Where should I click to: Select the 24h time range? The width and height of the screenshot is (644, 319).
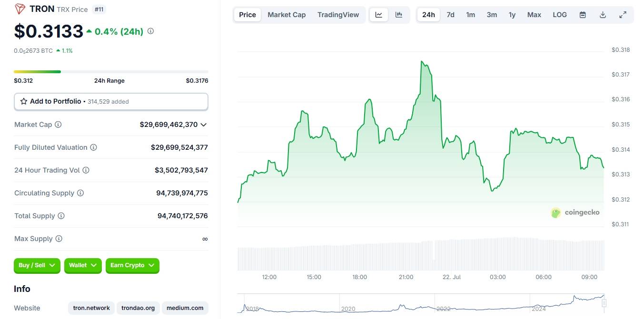tap(428, 15)
